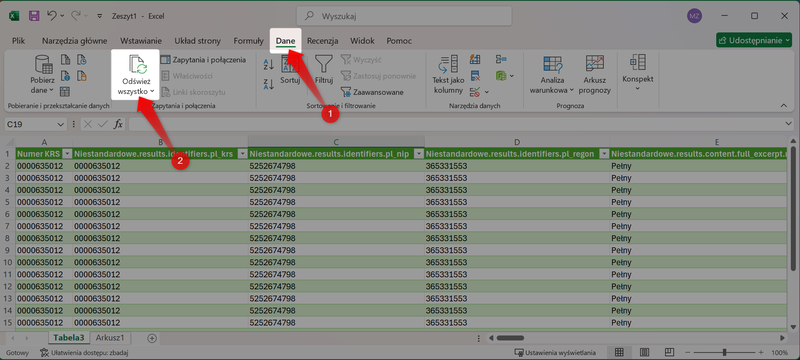Open the Układ strony tab
800x360 pixels.
pos(197,41)
